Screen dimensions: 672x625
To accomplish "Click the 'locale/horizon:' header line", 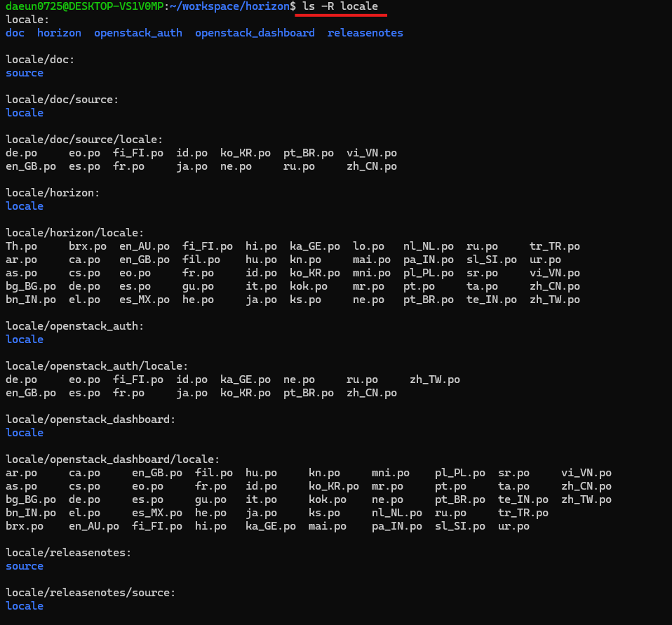I will [x=53, y=193].
